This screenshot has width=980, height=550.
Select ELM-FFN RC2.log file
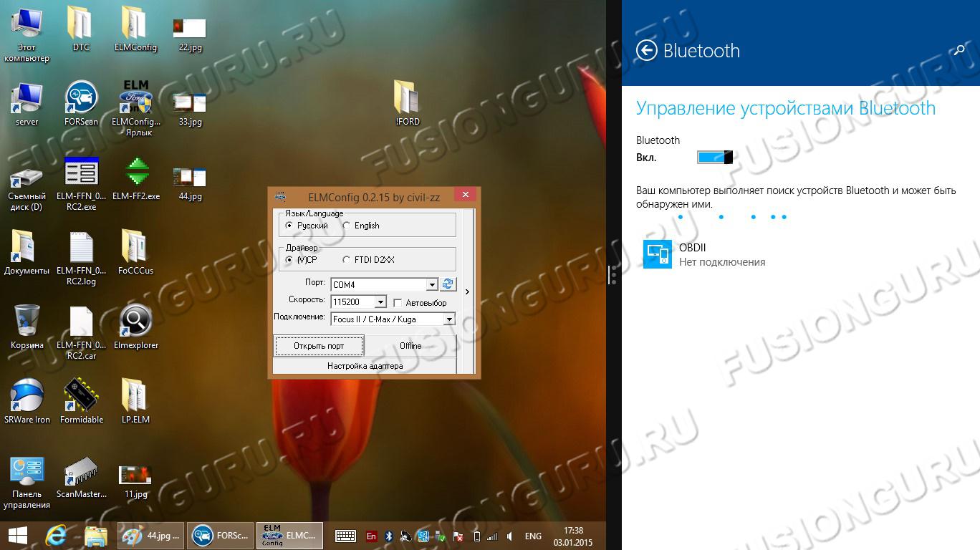[81, 258]
